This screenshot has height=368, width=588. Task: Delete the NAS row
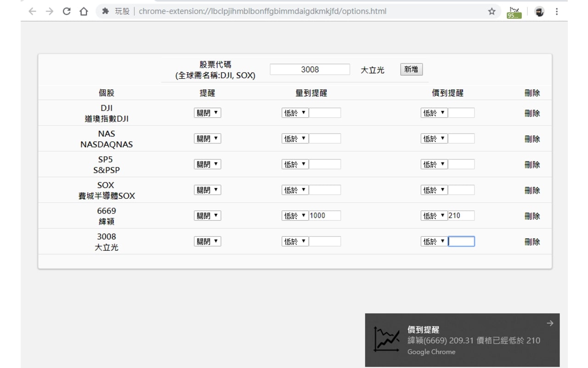pyautogui.click(x=532, y=139)
